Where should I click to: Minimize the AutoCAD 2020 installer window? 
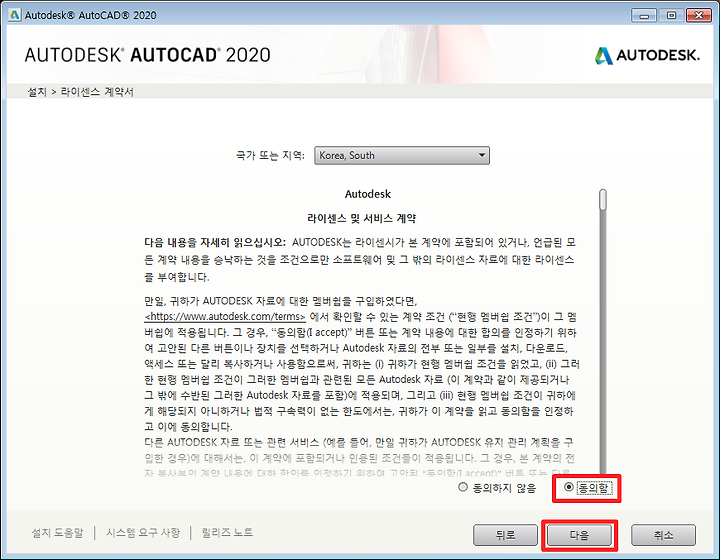(644, 16)
